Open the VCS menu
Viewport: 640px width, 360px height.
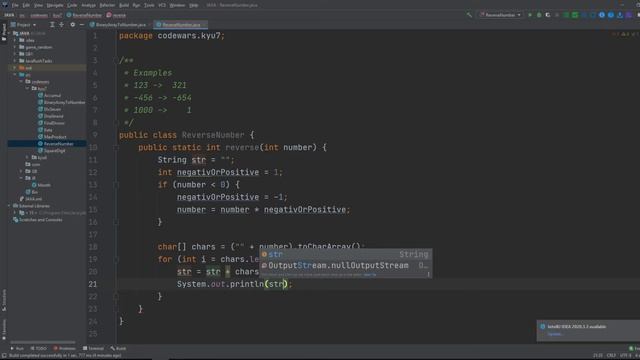point(162,5)
